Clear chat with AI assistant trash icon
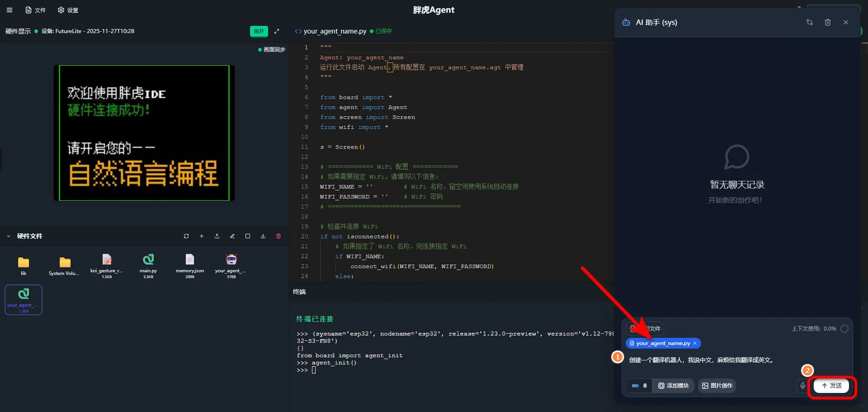Image resolution: width=868 pixels, height=412 pixels. (x=827, y=22)
